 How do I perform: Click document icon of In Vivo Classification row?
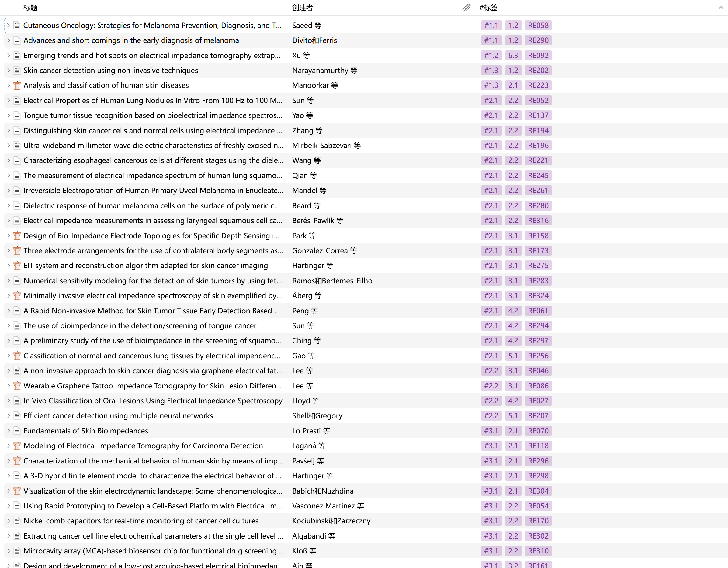17,401
